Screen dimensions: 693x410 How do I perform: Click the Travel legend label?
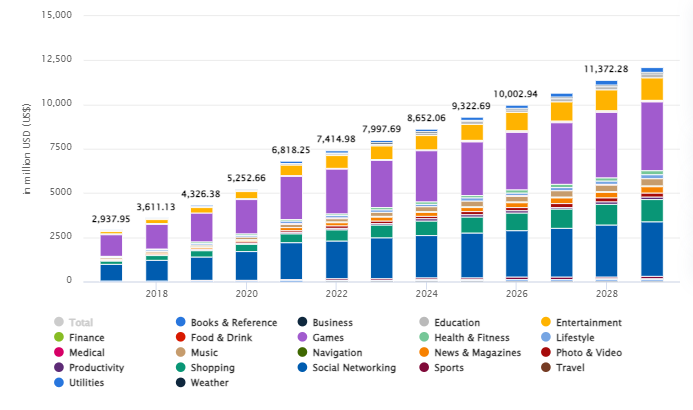[x=570, y=368]
